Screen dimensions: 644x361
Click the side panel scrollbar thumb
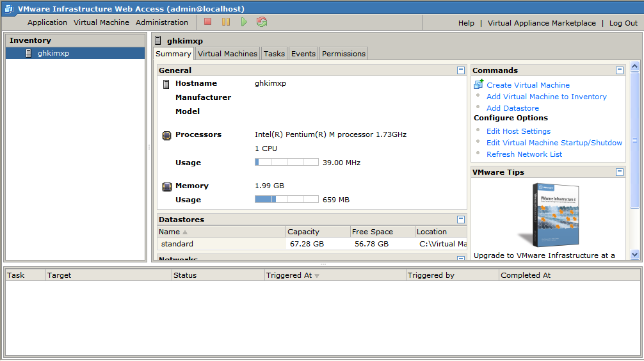click(x=634, y=140)
